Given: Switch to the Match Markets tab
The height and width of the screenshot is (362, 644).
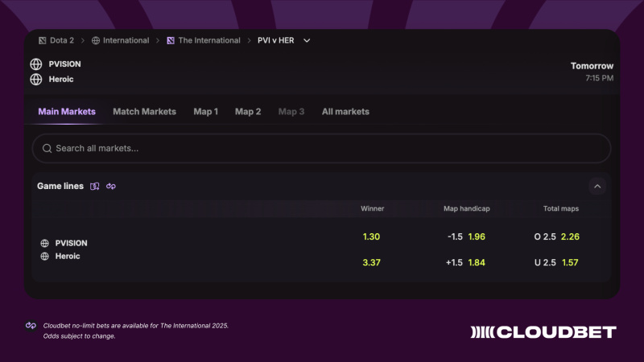Looking at the screenshot, I should point(144,112).
